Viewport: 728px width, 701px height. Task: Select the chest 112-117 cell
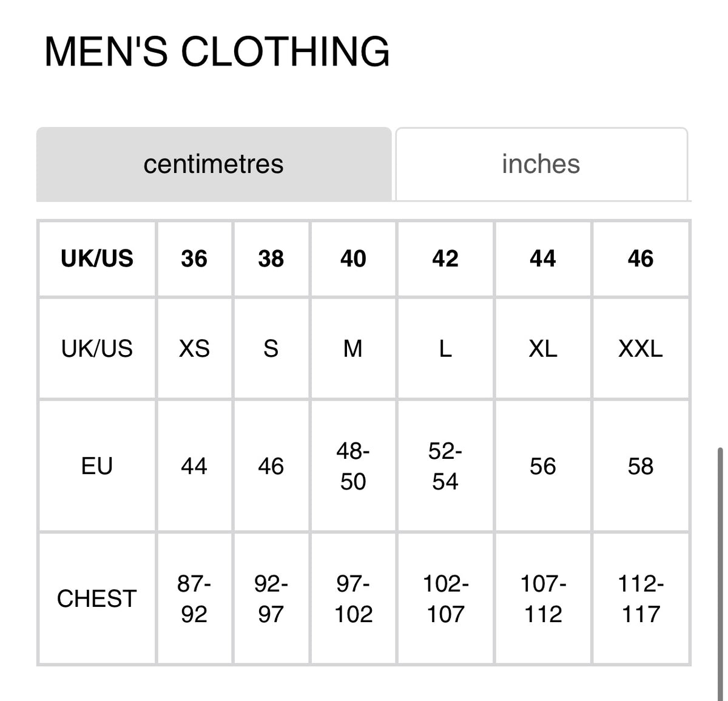coord(641,599)
